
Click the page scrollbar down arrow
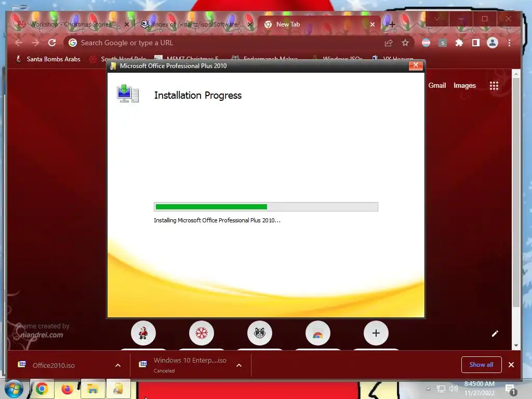tap(516, 345)
